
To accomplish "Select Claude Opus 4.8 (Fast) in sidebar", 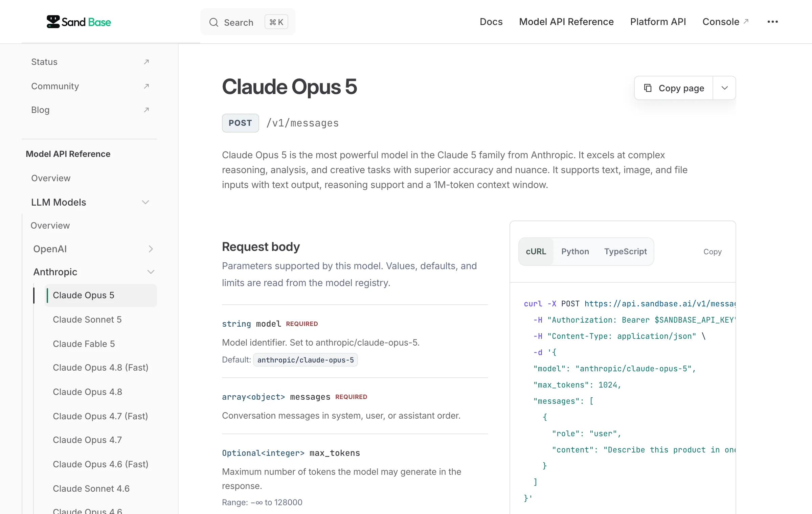I will 100,368.
